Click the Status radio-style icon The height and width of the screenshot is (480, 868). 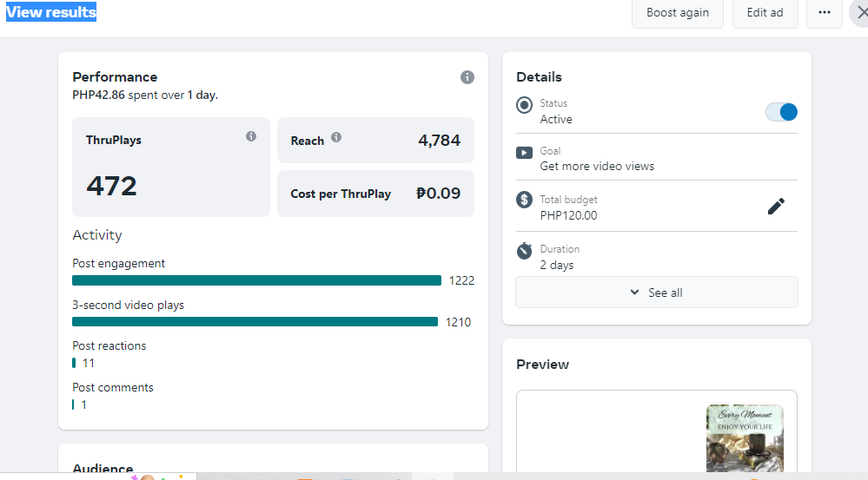(524, 105)
